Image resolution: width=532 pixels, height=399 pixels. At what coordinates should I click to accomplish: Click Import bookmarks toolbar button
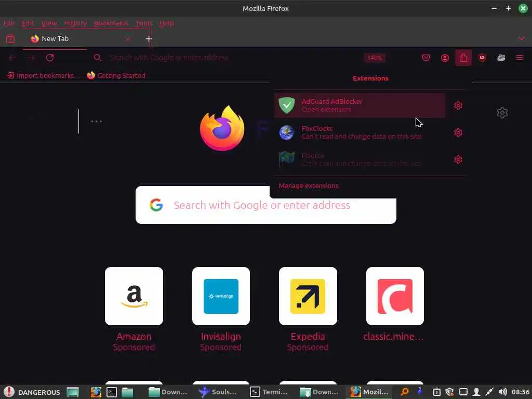coord(44,75)
